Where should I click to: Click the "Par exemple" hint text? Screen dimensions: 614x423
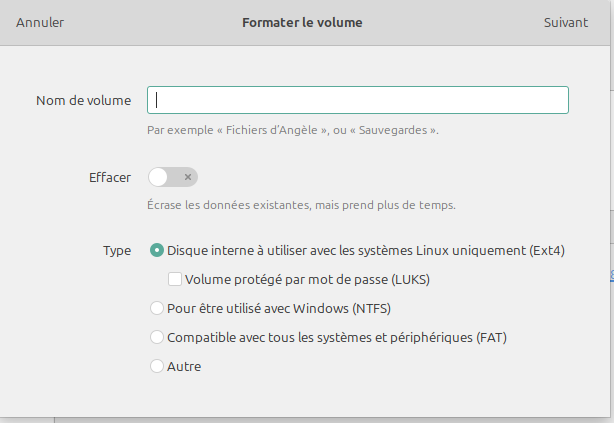pos(292,130)
